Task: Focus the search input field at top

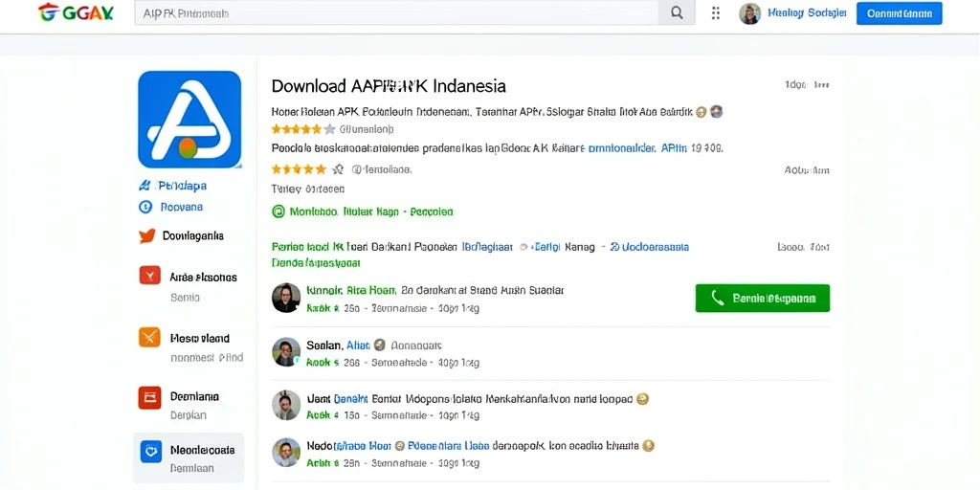Action: coord(396,13)
